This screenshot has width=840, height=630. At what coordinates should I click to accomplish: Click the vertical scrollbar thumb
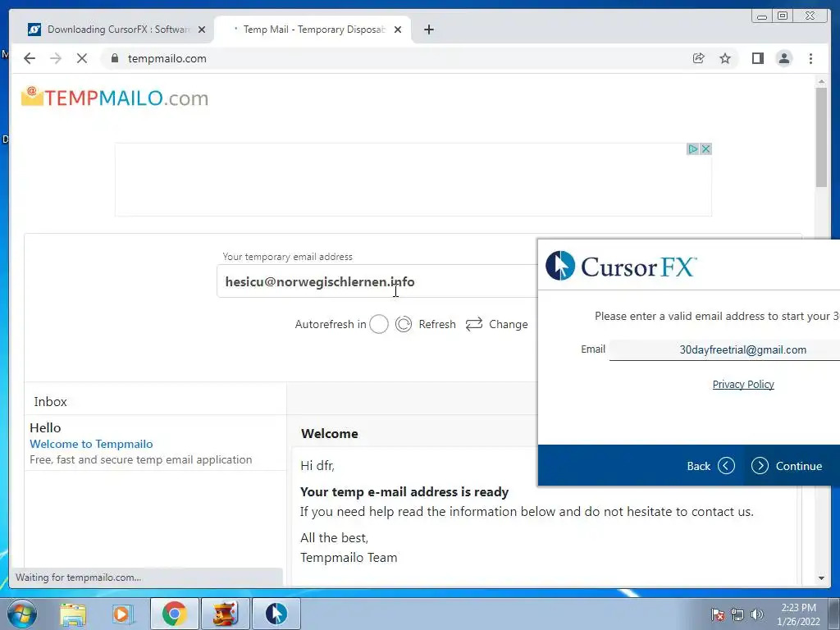pyautogui.click(x=821, y=137)
